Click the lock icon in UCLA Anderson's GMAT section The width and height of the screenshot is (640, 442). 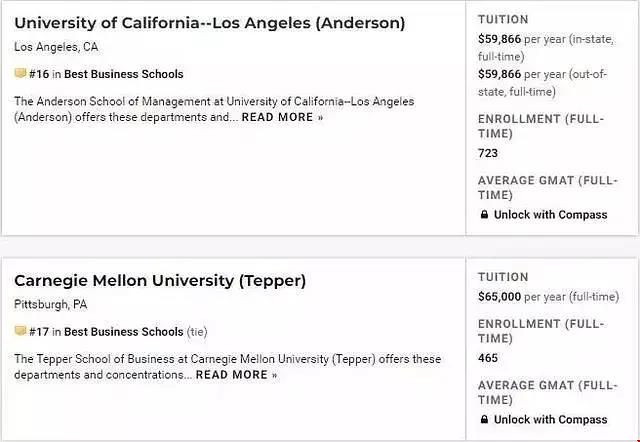coord(484,215)
